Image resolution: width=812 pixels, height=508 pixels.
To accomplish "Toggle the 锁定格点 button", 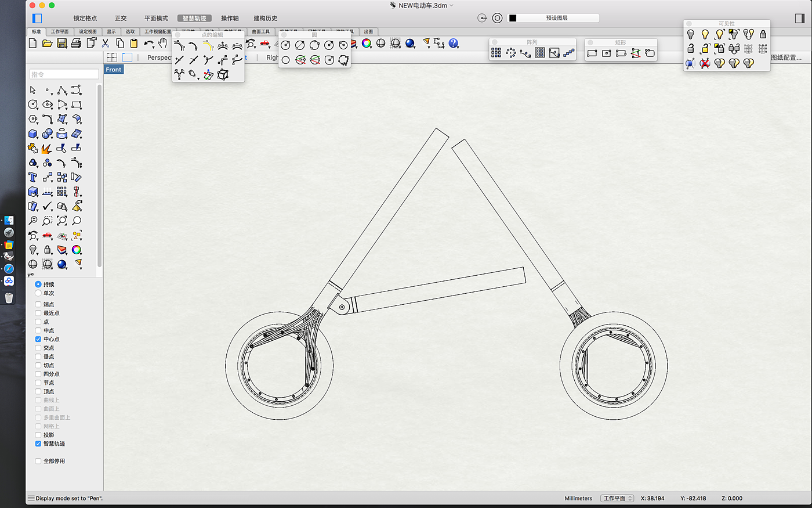I will [x=85, y=18].
